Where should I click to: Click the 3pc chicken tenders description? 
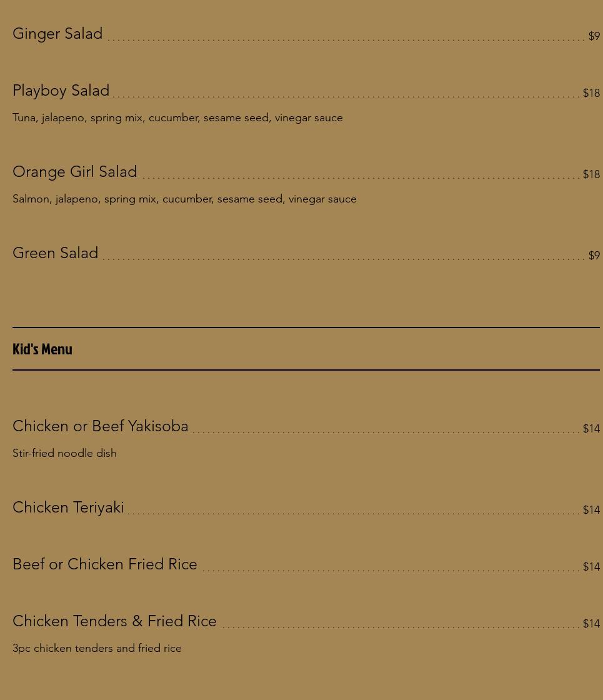tap(97, 648)
